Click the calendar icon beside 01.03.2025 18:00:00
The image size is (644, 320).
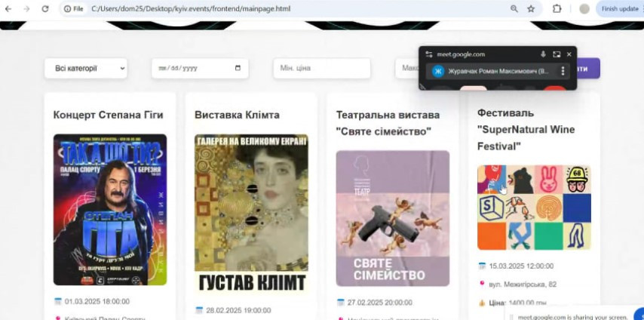click(x=58, y=301)
